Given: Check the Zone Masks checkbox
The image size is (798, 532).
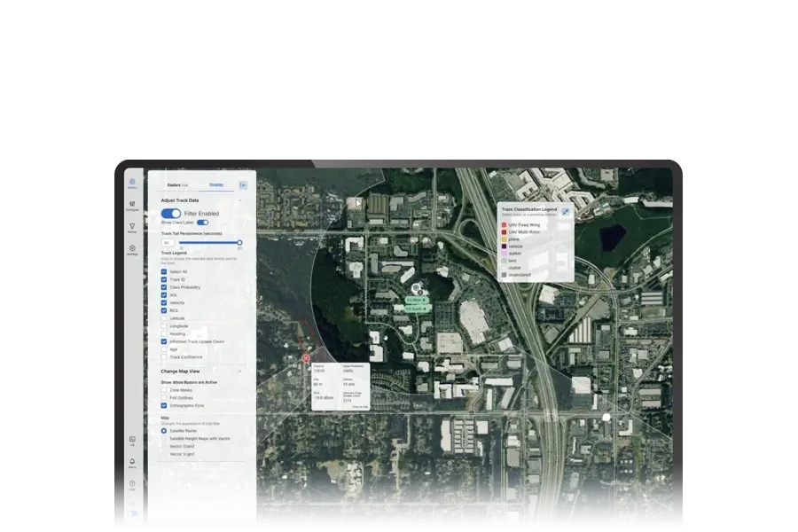Looking at the screenshot, I should pyautogui.click(x=164, y=390).
